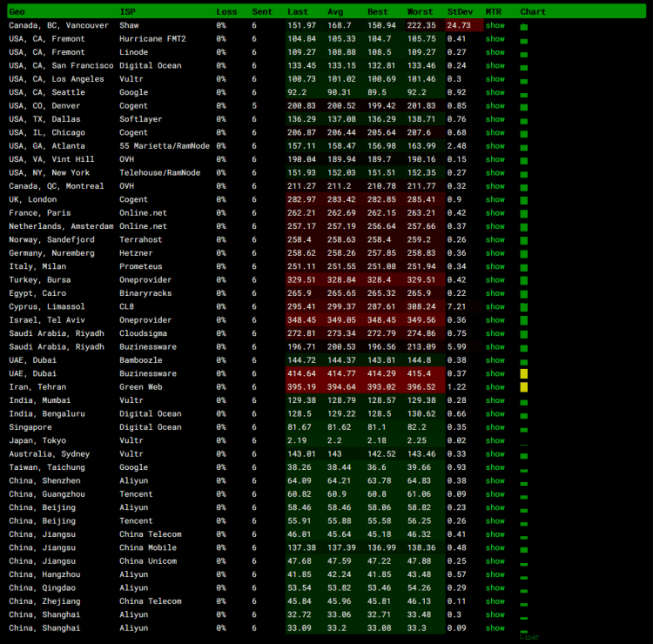Click the Avg column header
The height and width of the screenshot is (644, 653).
(x=335, y=11)
